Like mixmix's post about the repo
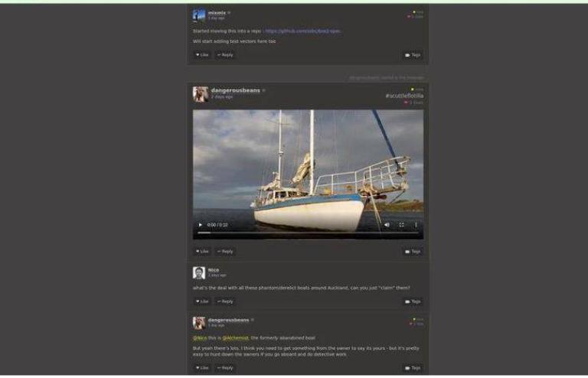588x378 pixels. [202, 55]
